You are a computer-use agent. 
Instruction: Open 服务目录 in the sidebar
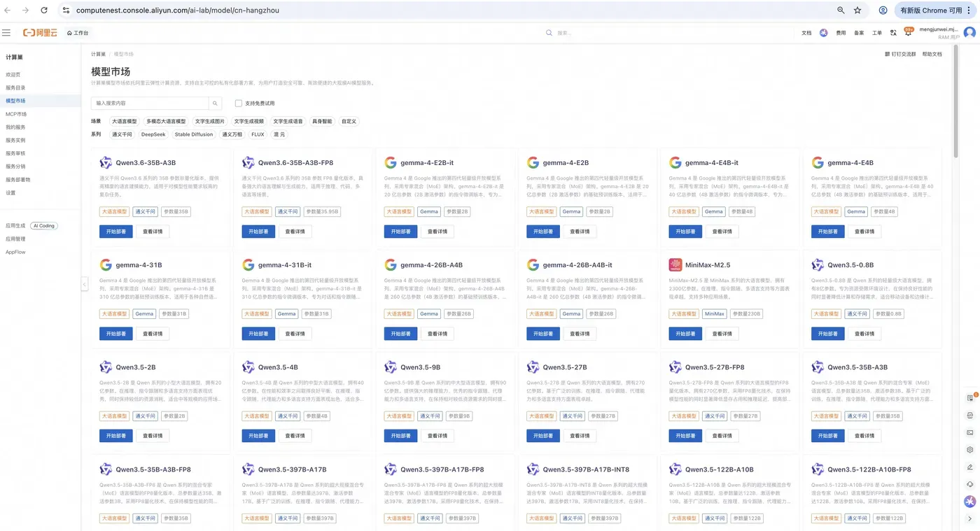[15, 87]
